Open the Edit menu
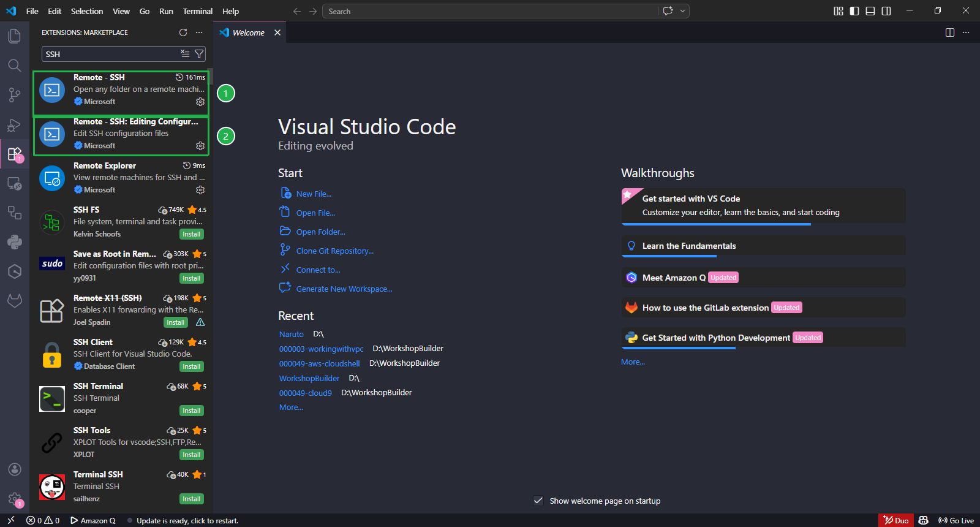 point(55,11)
